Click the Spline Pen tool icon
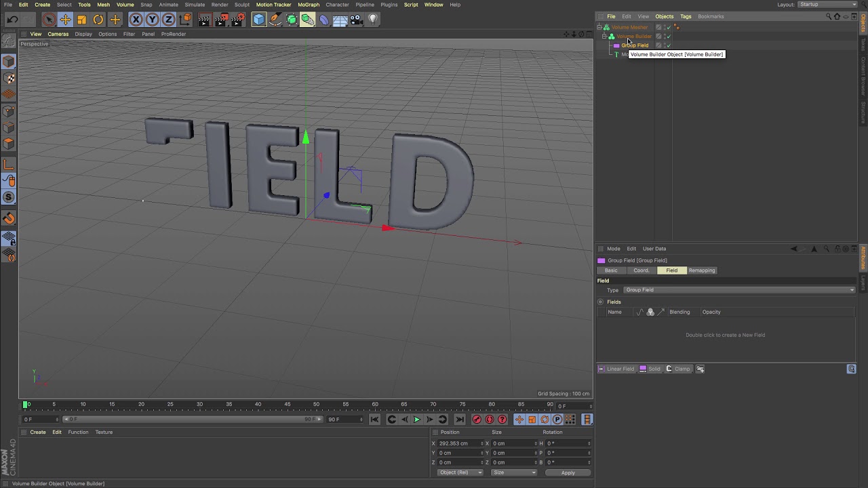 [x=275, y=20]
